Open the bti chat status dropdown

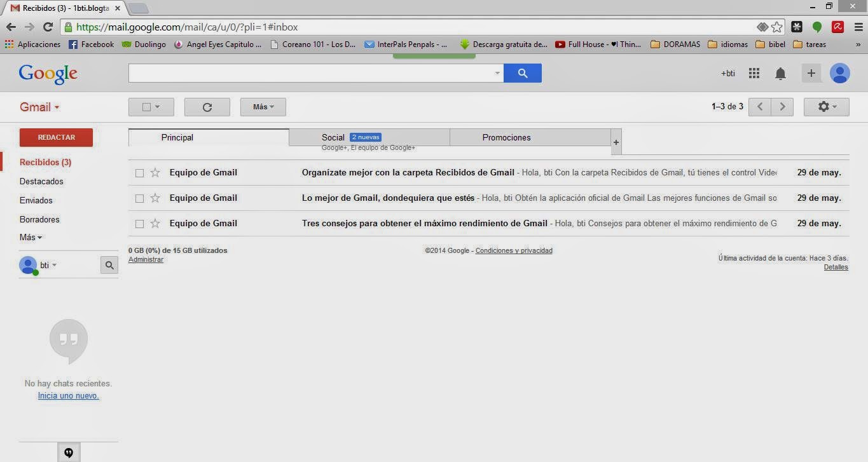click(x=48, y=265)
